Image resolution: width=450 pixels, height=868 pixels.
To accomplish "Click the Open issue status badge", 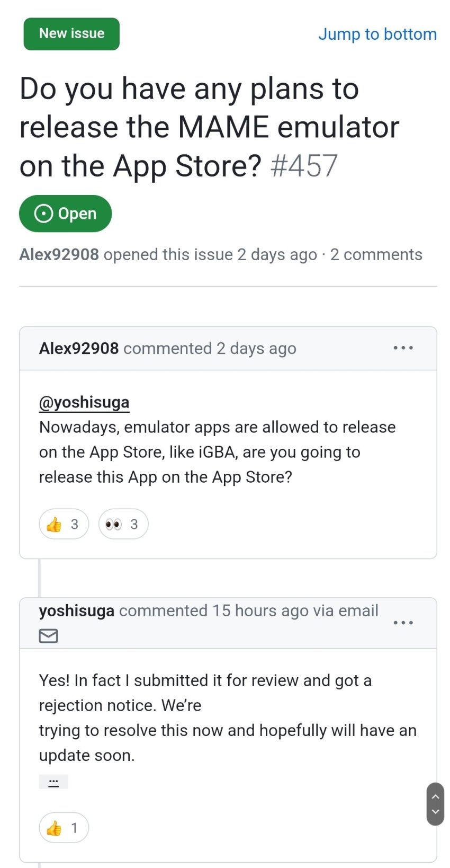I will pos(66,214).
